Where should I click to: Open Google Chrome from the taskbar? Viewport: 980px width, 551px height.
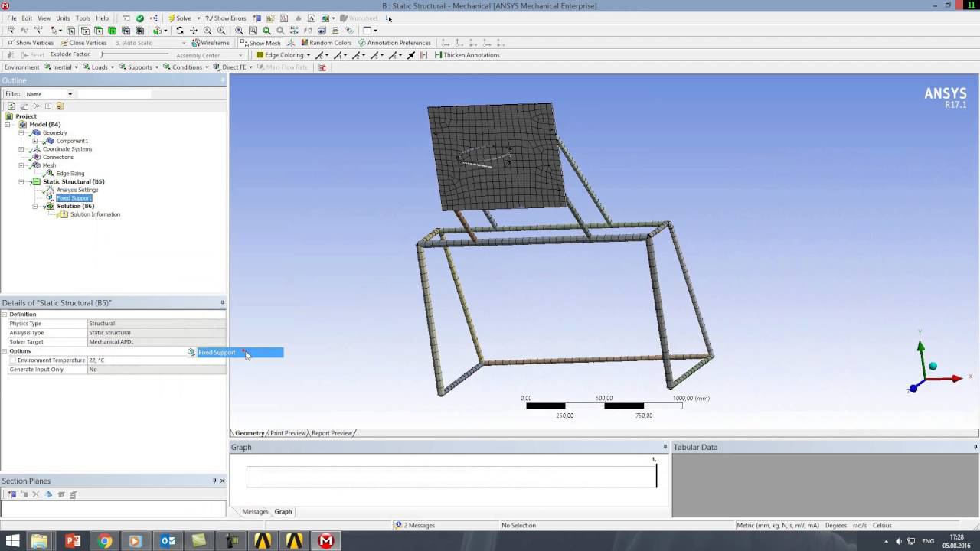point(105,541)
